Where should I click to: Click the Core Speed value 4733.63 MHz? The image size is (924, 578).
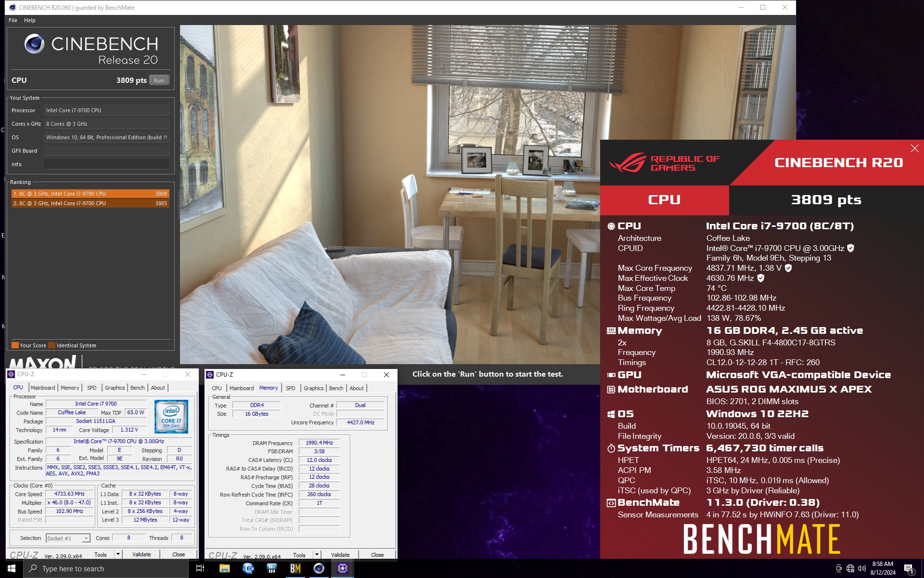tap(69, 494)
